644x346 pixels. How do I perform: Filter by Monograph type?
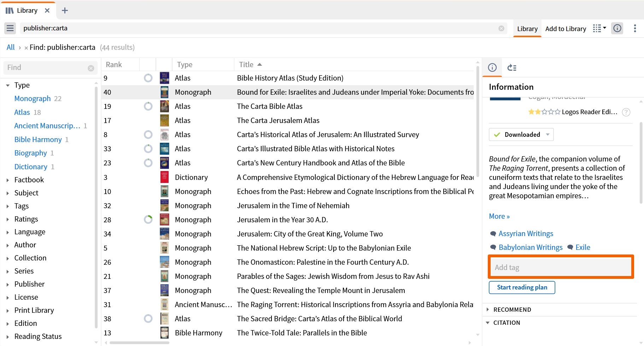pyautogui.click(x=33, y=99)
